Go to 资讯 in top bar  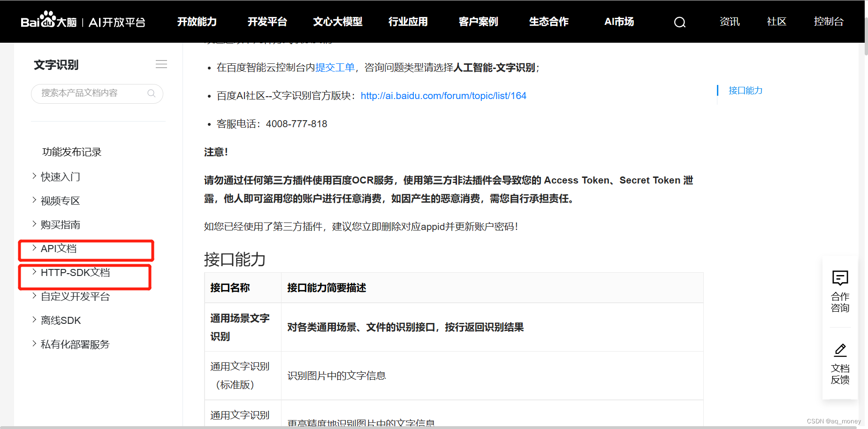pyautogui.click(x=730, y=22)
